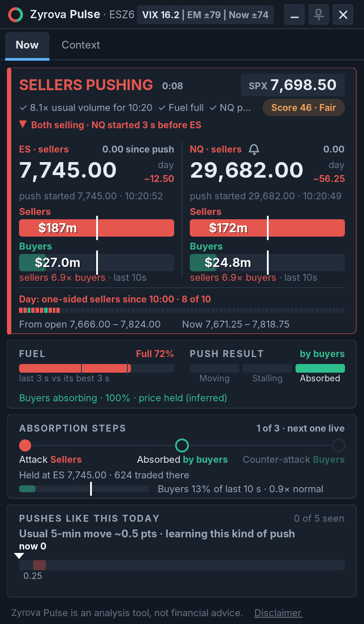Click the Buyers 13% absorption bar
Image resolution: width=364 pixels, height=624 pixels.
[84, 489]
